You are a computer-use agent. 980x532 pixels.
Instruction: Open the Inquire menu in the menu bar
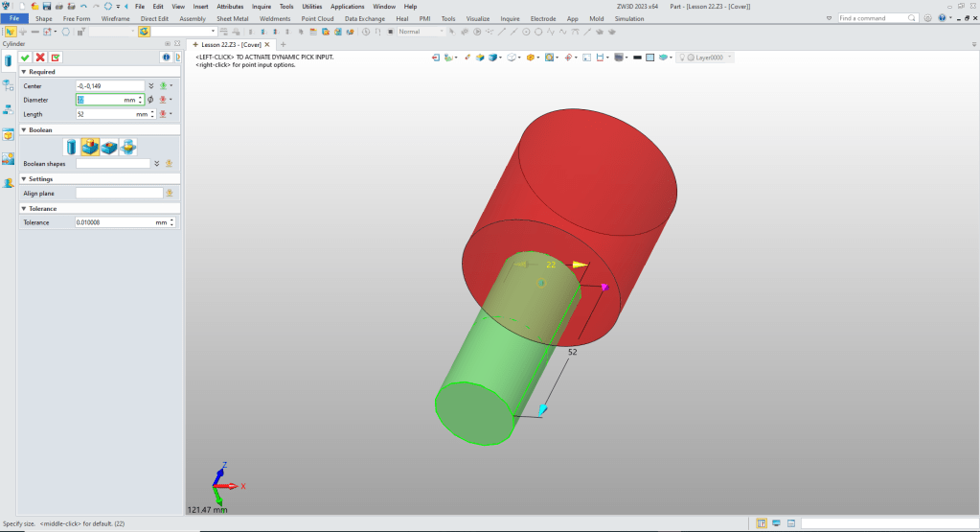(262, 6)
